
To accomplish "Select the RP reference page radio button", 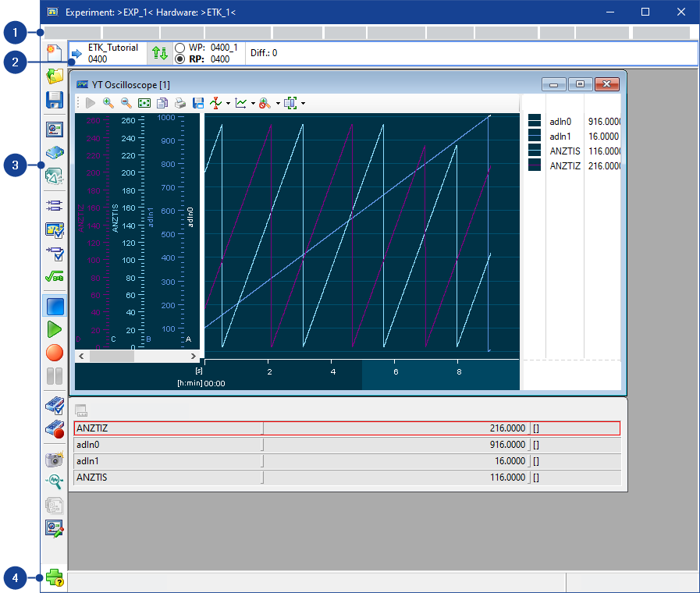I will click(180, 59).
